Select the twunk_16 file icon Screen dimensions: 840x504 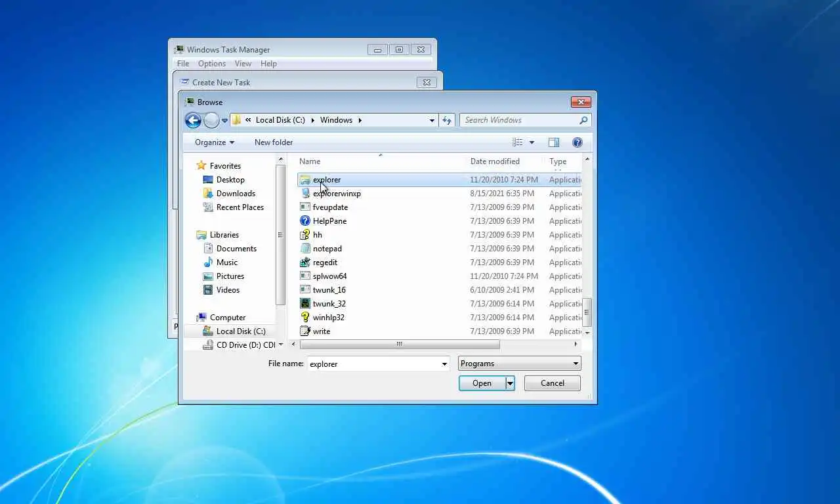(305, 290)
